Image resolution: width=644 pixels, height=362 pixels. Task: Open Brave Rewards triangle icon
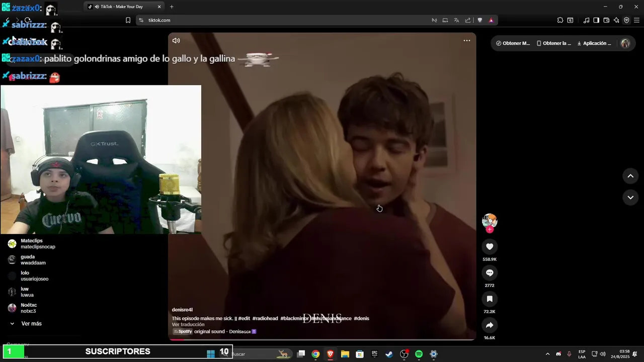click(491, 20)
